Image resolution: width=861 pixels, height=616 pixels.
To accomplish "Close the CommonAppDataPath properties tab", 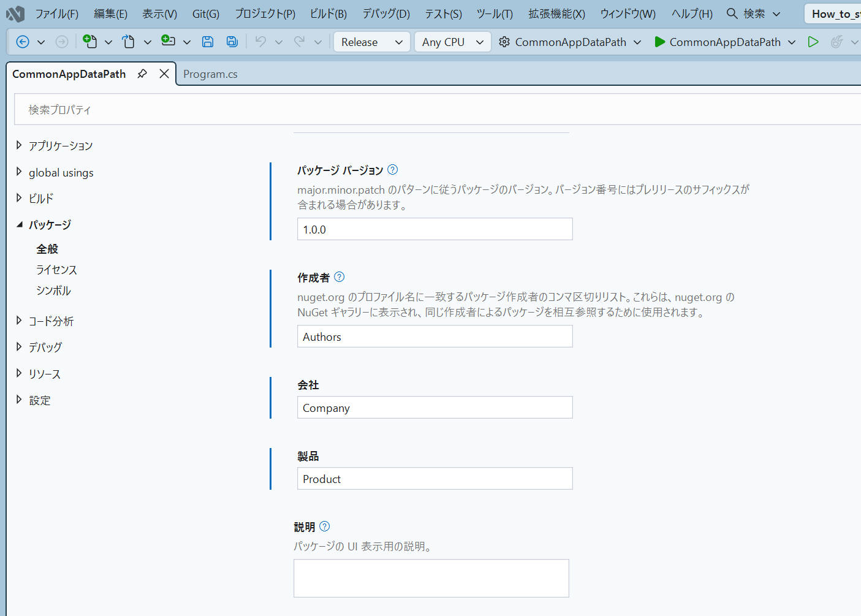I will [164, 74].
